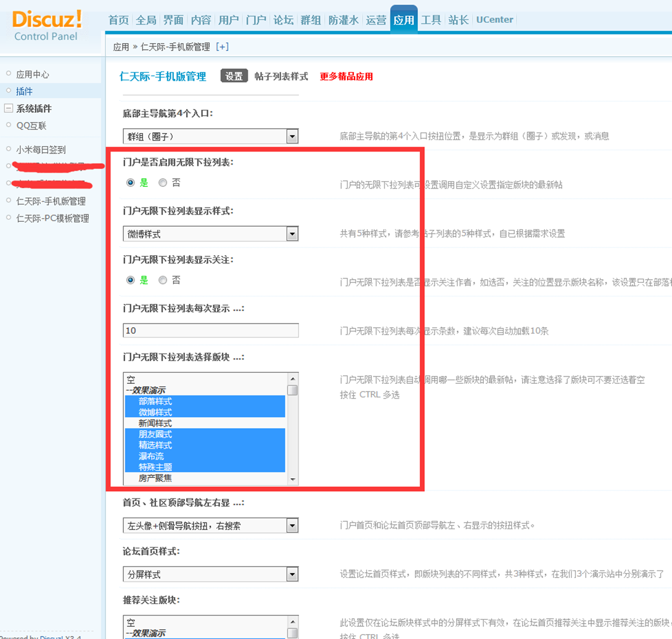672x639 pixels.
Task: Select the active 应用 top tab
Action: pyautogui.click(x=404, y=20)
